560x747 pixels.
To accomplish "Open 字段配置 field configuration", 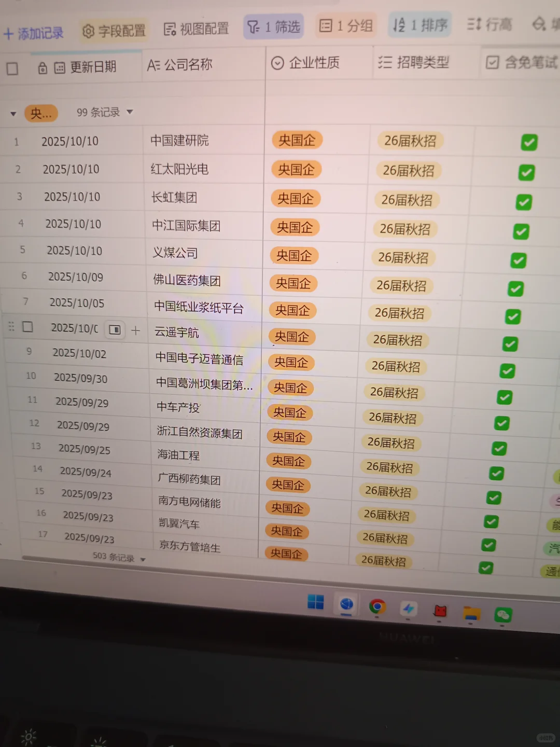I will [x=114, y=31].
